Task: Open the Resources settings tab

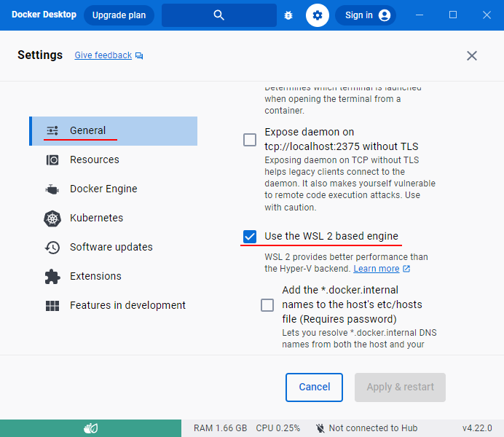Action: coord(113,160)
